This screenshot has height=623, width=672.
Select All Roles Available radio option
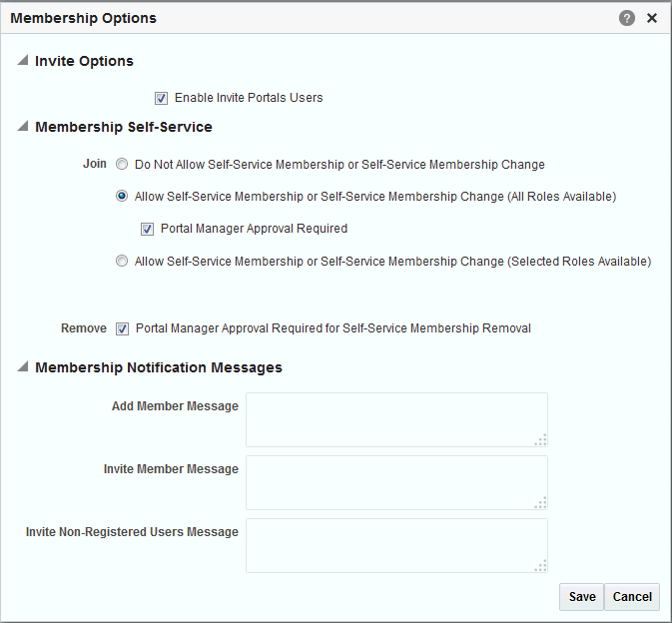pyautogui.click(x=122, y=197)
